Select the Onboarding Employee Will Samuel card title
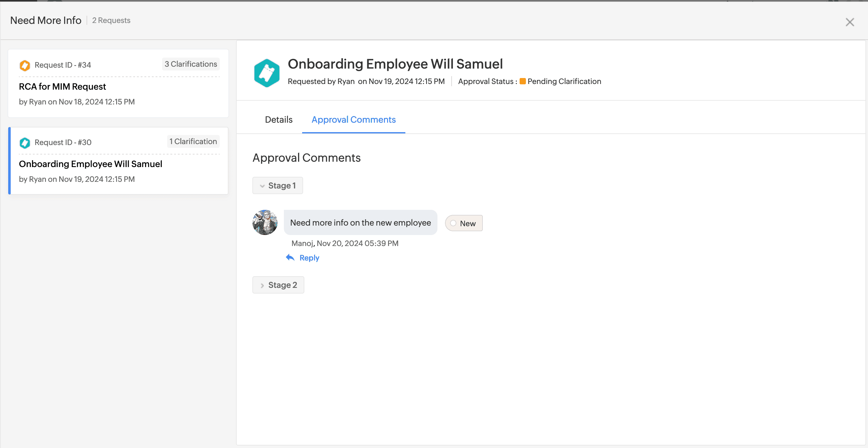Viewport: 868px width, 448px height. (90, 164)
